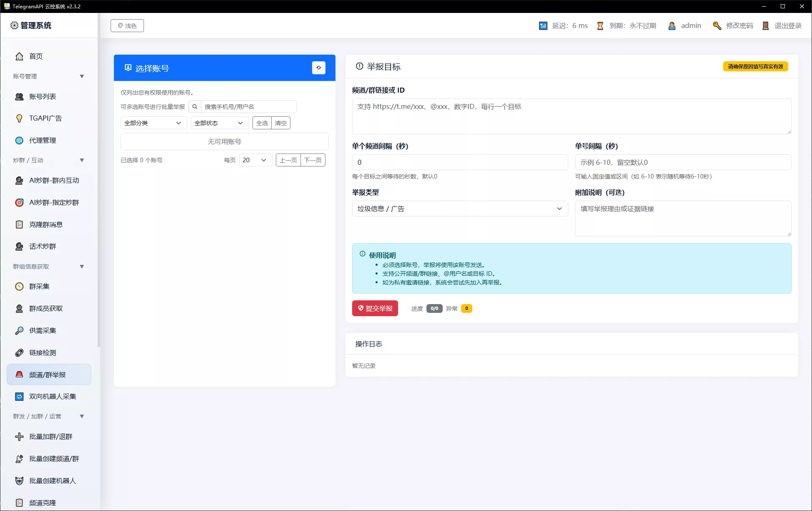Click the person icon for 群成员获取
Screen dimensions: 812x511
click(x=19, y=309)
